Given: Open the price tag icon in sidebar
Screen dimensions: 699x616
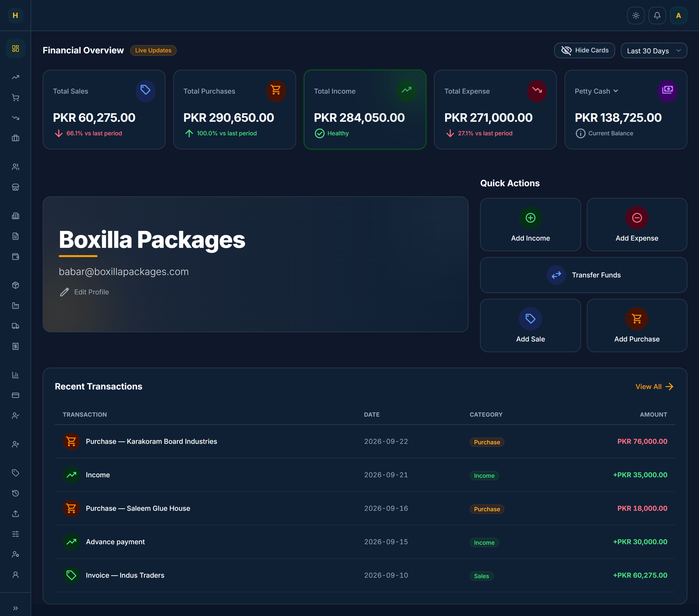Looking at the screenshot, I should 15,473.
